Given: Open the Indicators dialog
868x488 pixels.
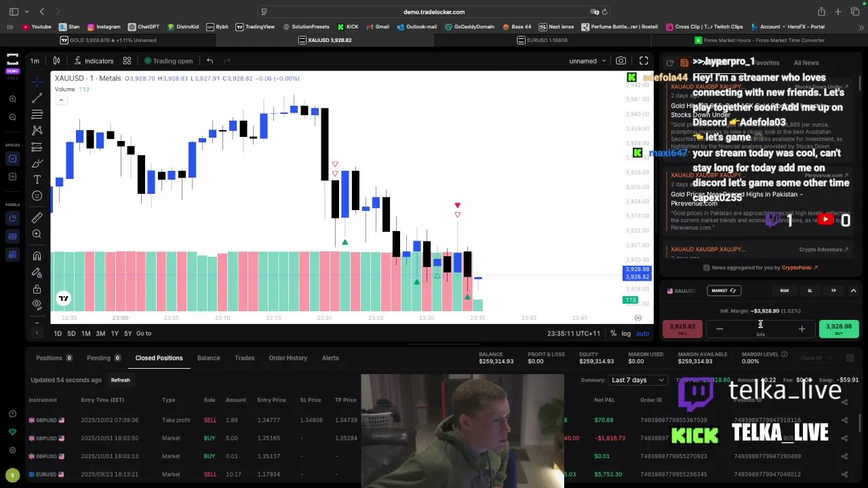Looking at the screenshot, I should click(x=94, y=61).
